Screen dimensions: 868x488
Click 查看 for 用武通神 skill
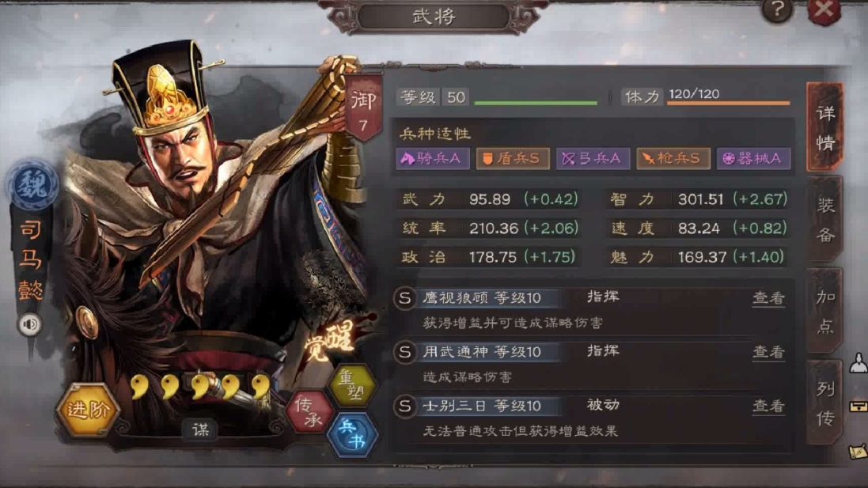tap(768, 353)
